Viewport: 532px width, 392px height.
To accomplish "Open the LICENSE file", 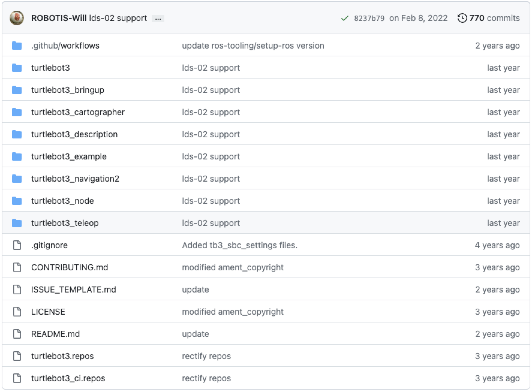I will (48, 312).
